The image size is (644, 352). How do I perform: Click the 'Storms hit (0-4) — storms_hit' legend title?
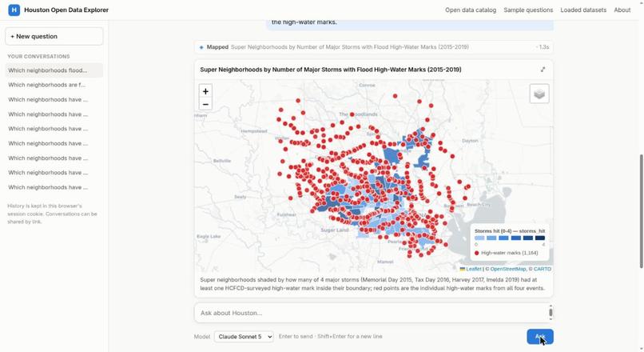[510, 231]
